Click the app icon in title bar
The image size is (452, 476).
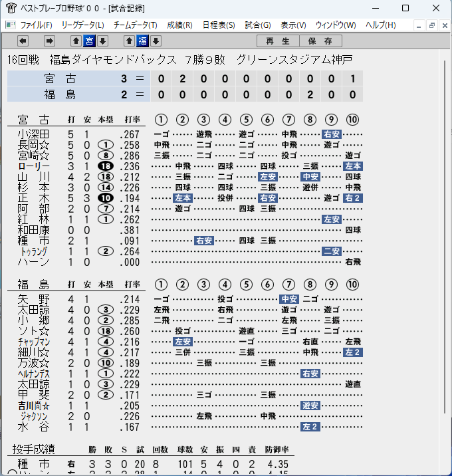[x=11, y=8]
